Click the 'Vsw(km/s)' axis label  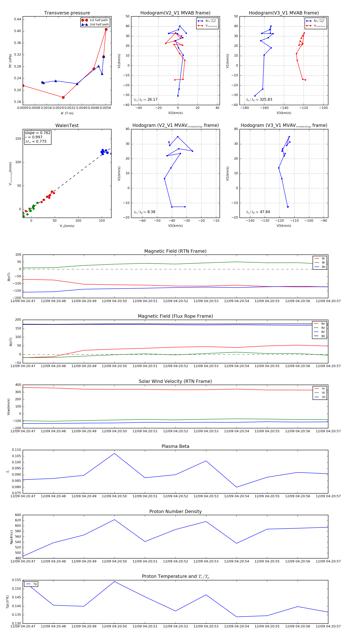pyautogui.click(x=9, y=407)
